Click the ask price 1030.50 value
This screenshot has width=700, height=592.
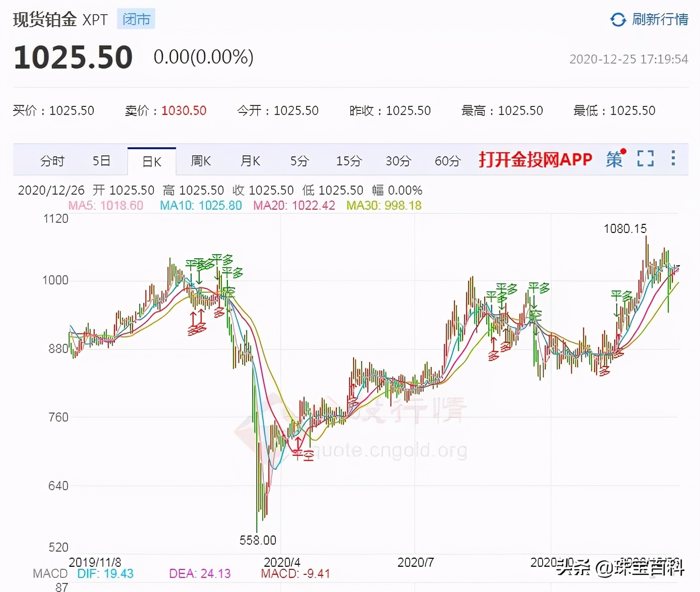[x=184, y=110]
